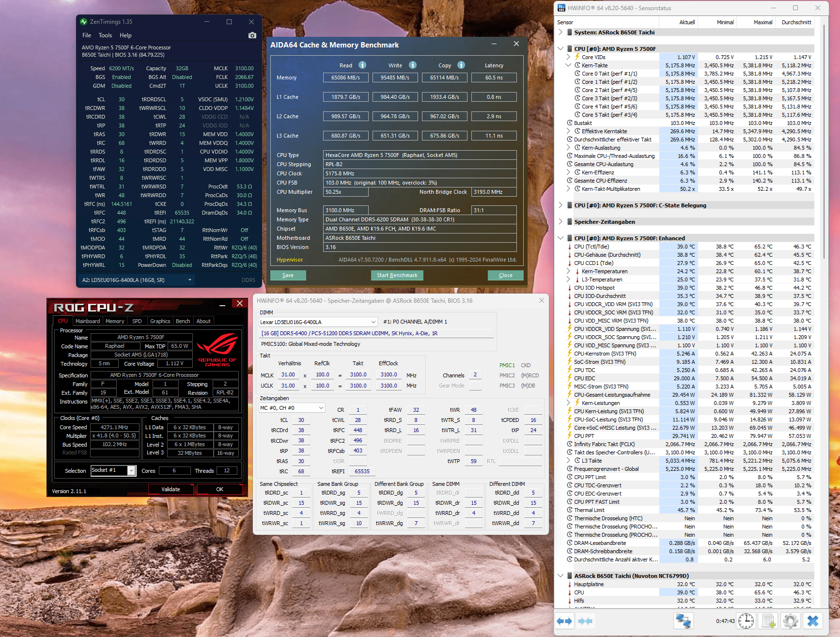The height and width of the screenshot is (637, 840).
Task: Click the blue X close-sensors icon in HWiNFO
Action: click(813, 621)
